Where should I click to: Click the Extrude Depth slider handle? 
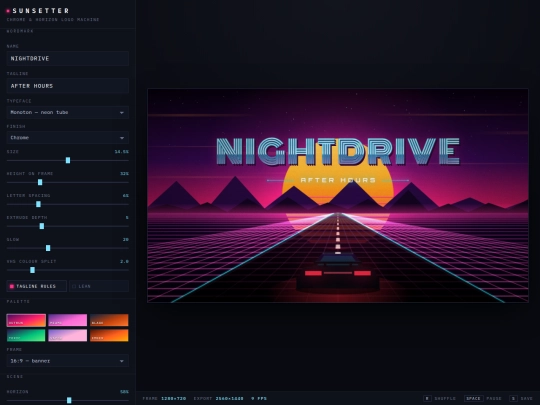pyautogui.click(x=42, y=226)
